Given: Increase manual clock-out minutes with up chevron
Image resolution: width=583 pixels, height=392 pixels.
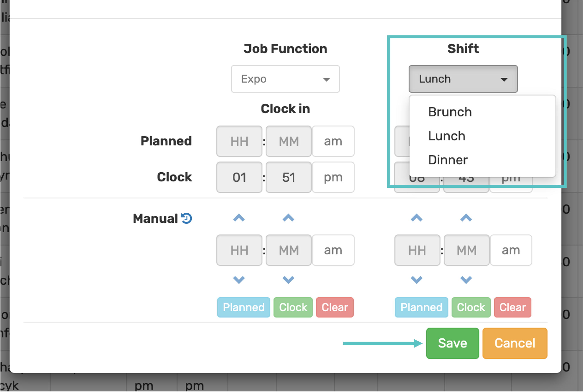Looking at the screenshot, I should tap(466, 218).
